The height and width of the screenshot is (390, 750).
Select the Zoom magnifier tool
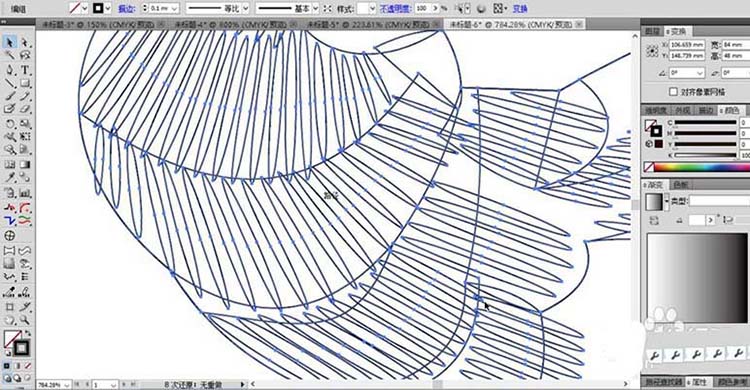coord(25,320)
